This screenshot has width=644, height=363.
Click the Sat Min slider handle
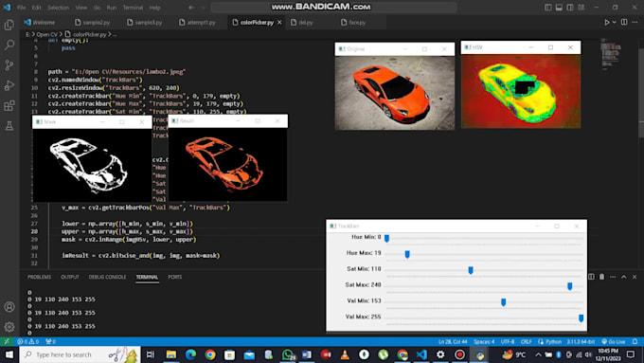tap(471, 270)
